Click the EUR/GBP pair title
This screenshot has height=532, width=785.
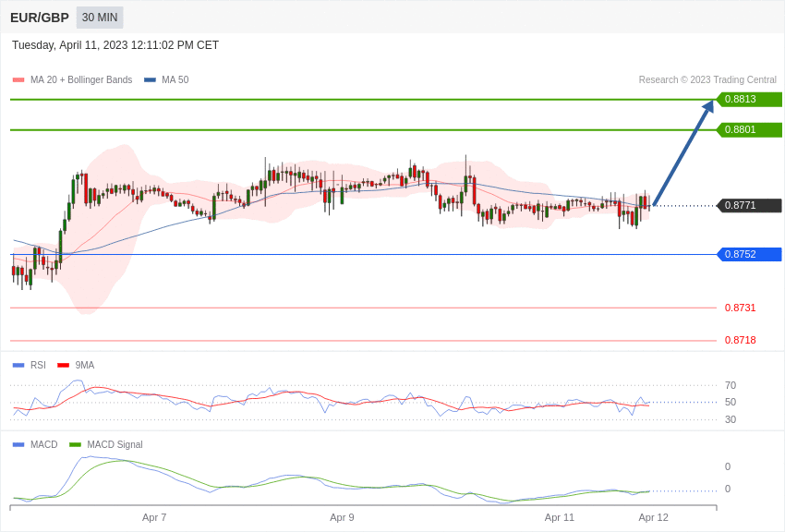click(x=40, y=18)
